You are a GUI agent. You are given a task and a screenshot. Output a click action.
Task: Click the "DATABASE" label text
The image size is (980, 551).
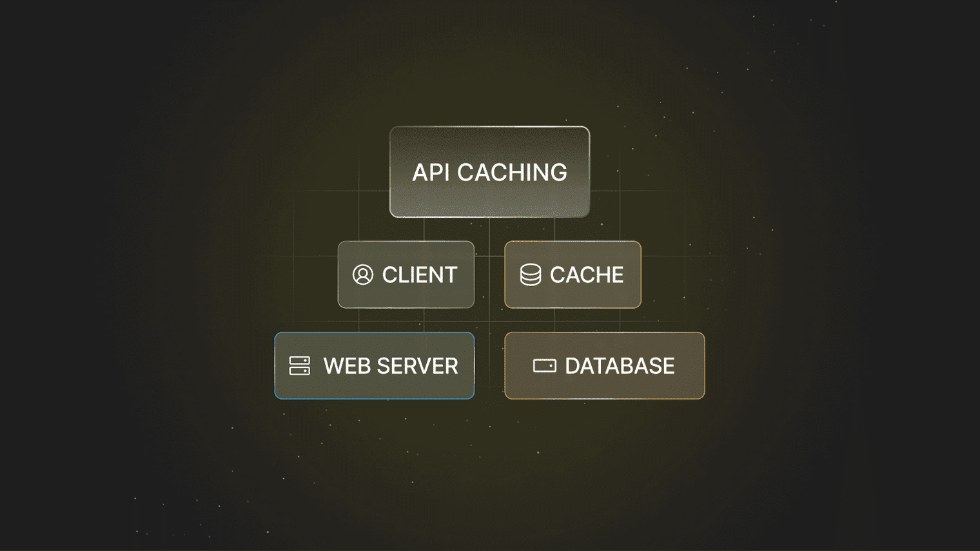tap(620, 366)
